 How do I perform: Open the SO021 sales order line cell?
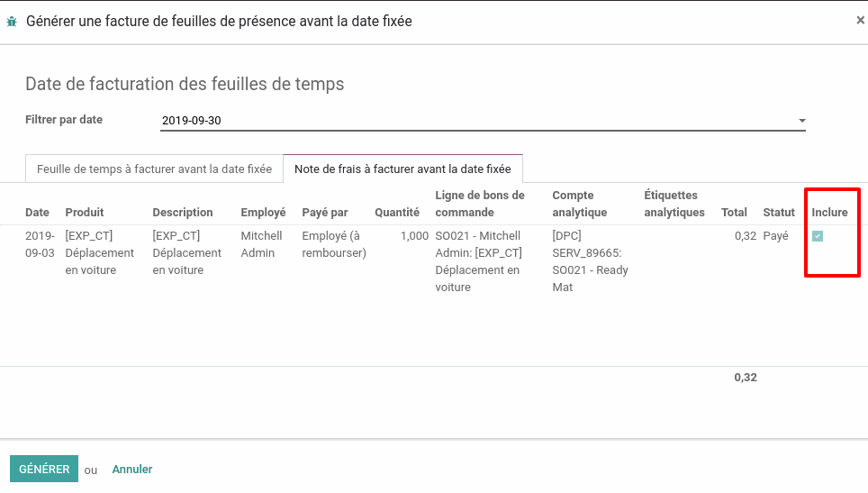click(x=479, y=261)
